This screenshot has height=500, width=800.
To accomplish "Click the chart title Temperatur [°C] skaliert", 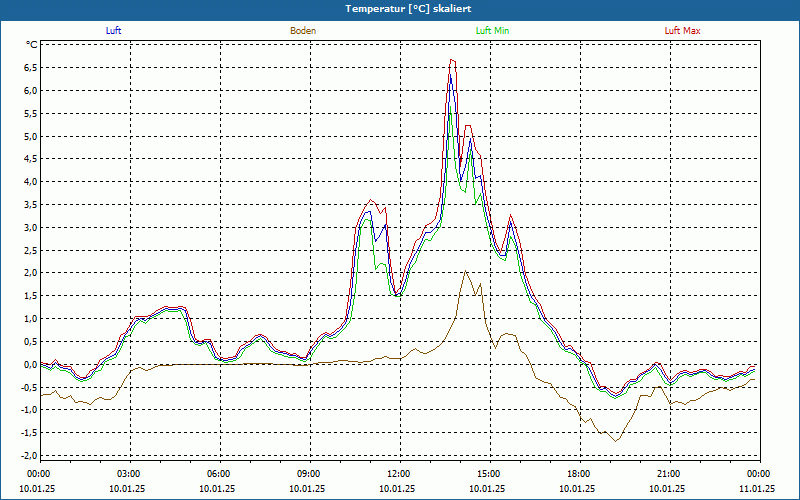I will [408, 9].
